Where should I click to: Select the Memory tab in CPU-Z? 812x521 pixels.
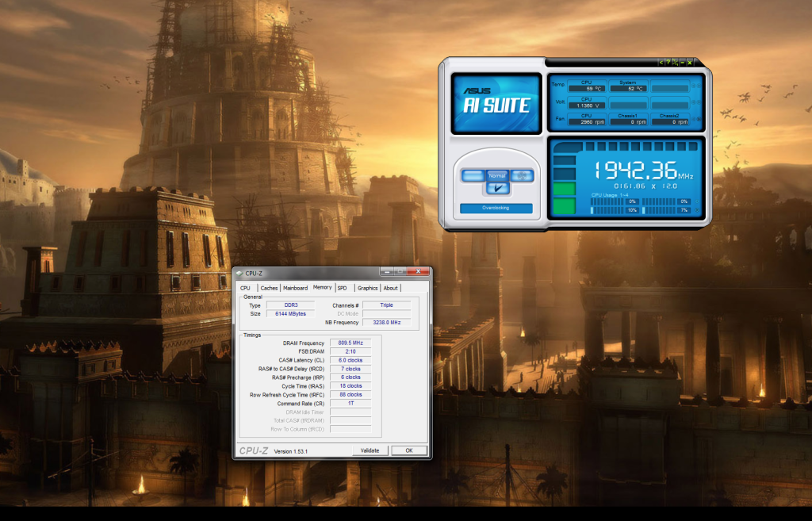tap(322, 287)
